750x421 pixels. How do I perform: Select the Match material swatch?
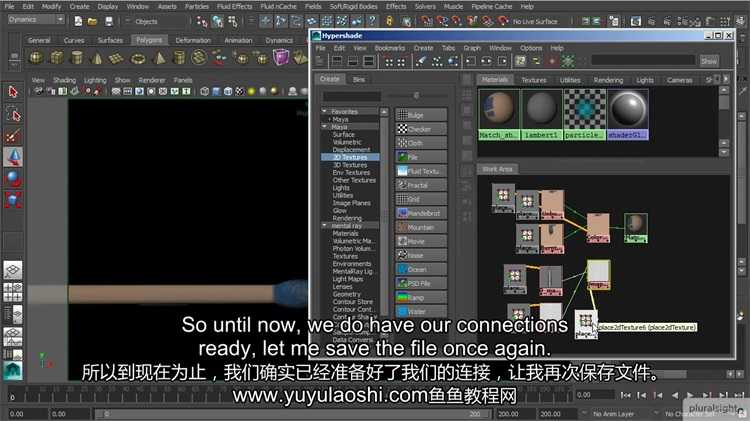click(x=498, y=114)
